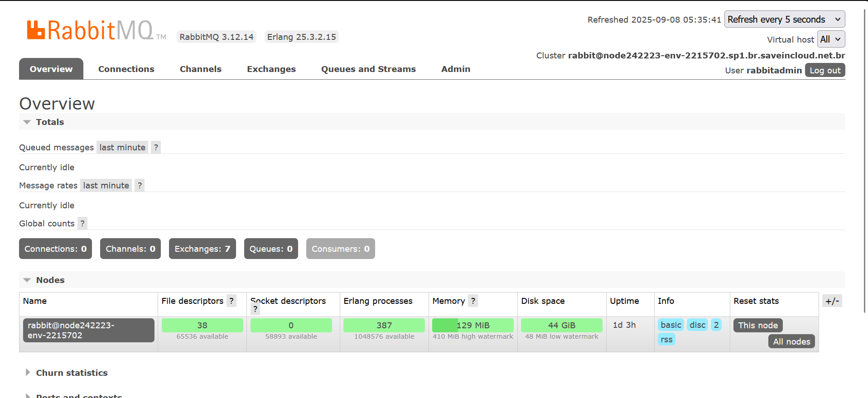Reset stats for All nodes

[x=791, y=341]
